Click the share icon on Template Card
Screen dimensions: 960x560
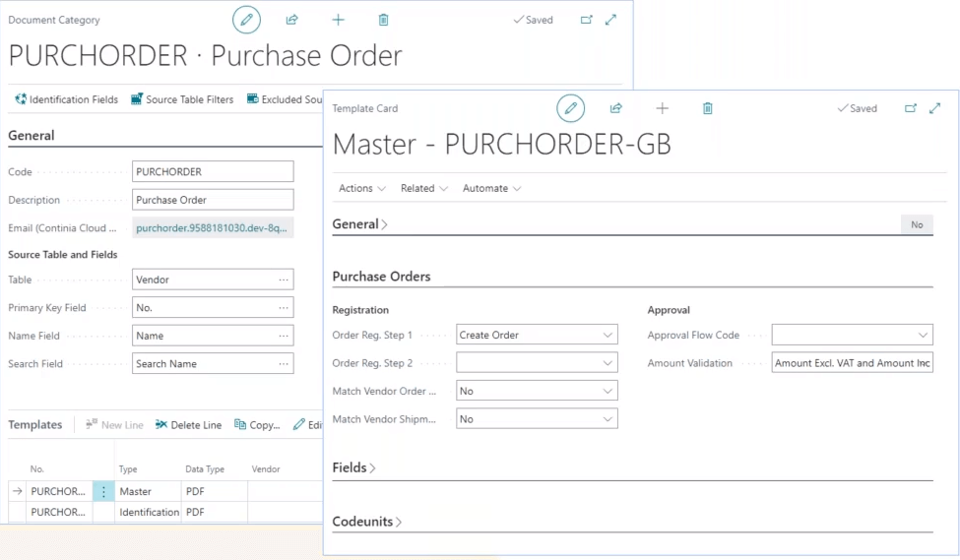[x=616, y=108]
